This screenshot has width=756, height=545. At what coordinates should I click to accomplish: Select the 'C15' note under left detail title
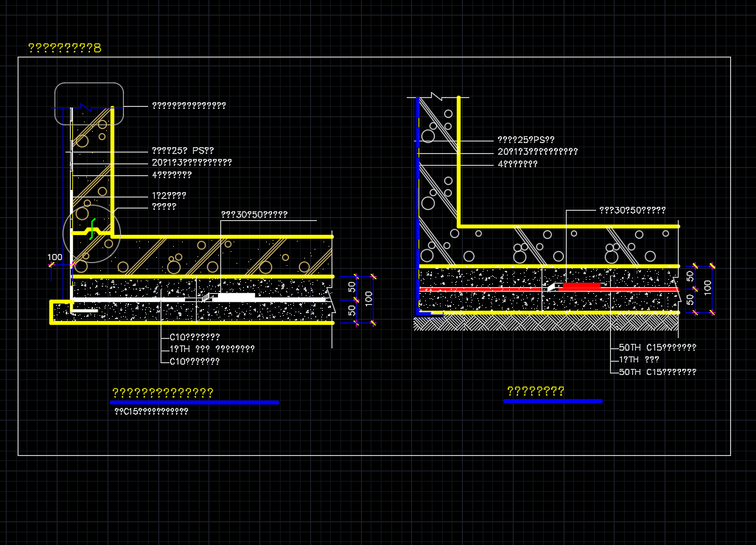pos(151,412)
